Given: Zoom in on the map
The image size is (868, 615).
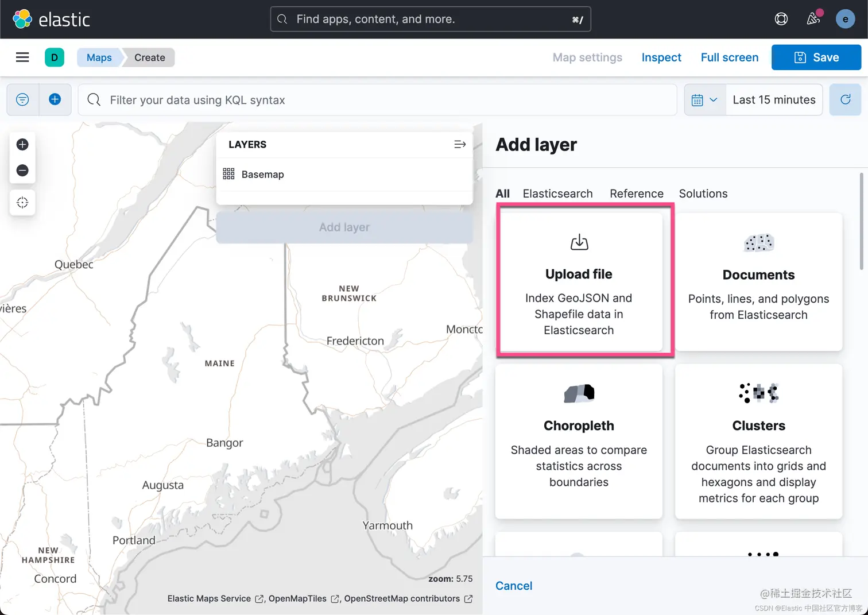Looking at the screenshot, I should 22,145.
